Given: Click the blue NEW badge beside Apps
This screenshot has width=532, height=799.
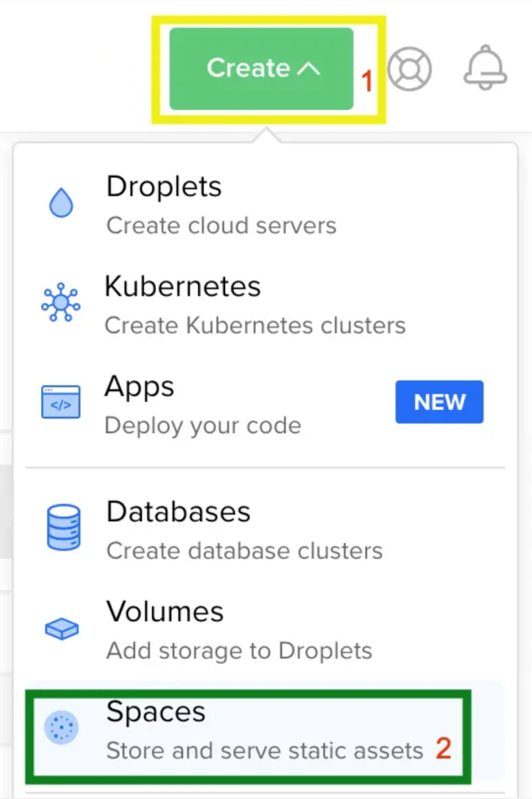Looking at the screenshot, I should point(439,402).
